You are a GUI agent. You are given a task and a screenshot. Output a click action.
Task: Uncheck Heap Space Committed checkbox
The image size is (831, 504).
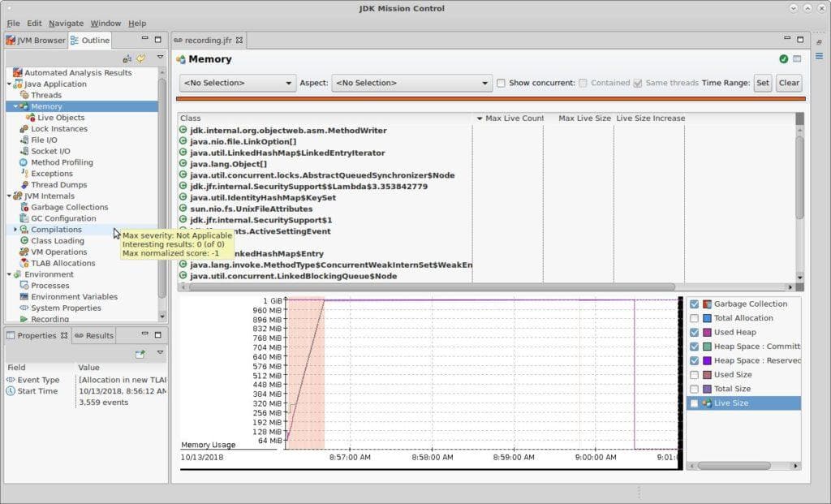coord(695,347)
